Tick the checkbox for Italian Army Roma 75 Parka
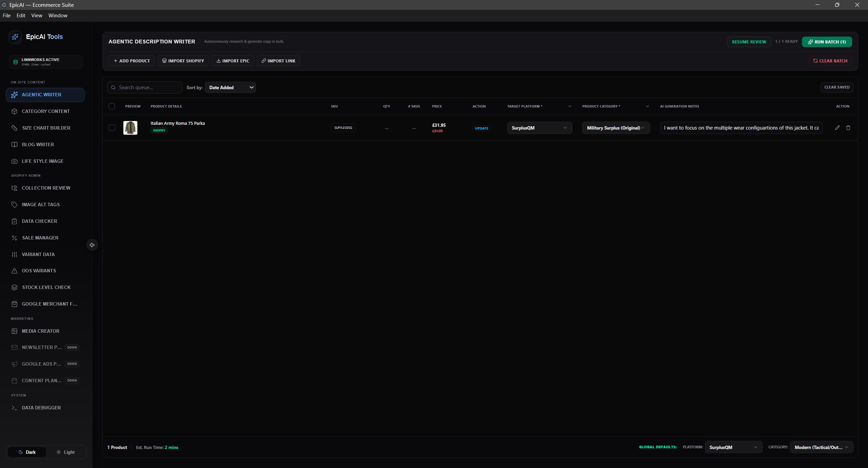 click(112, 128)
